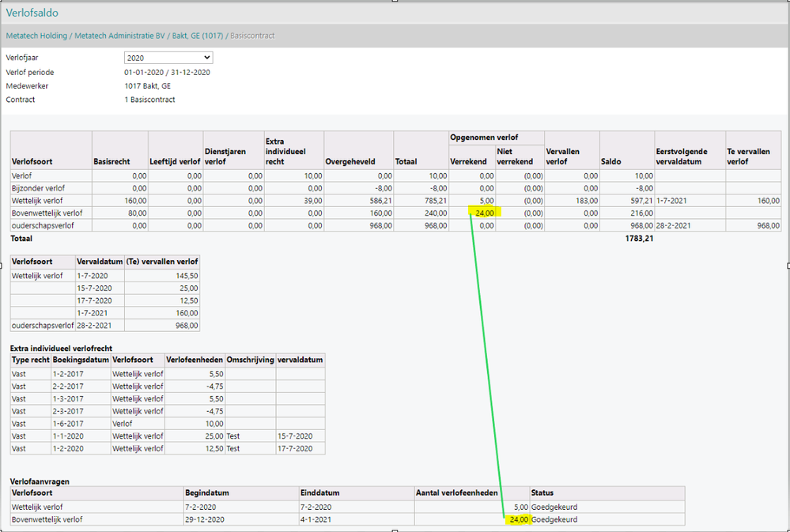Click the Verlofsaldo page title

[32, 13]
